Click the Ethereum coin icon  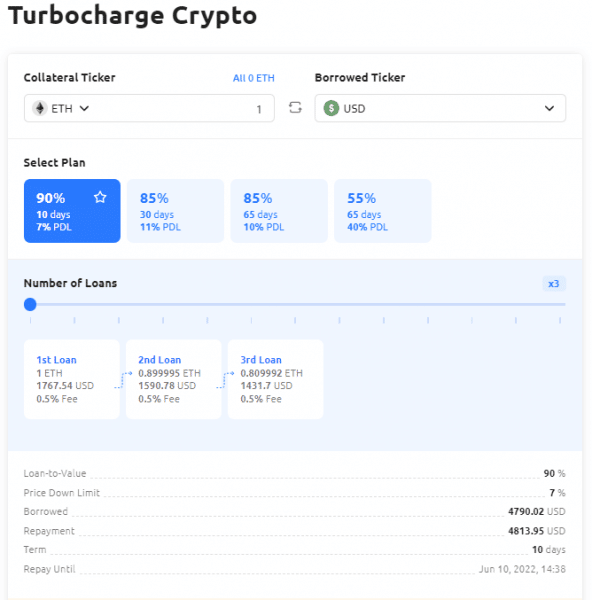pos(39,108)
